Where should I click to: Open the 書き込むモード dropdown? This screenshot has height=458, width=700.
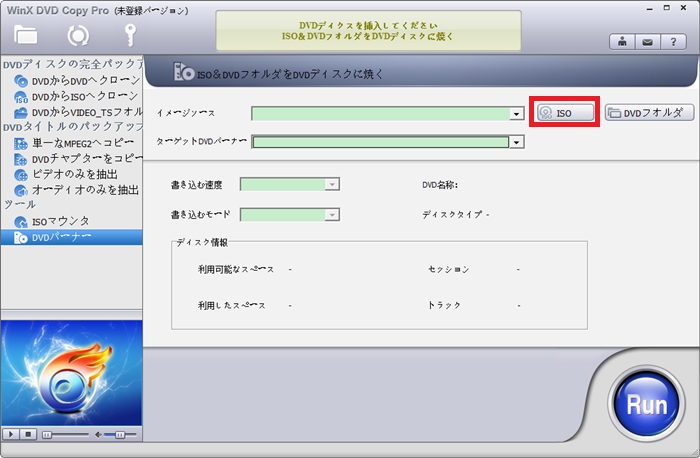coord(332,215)
